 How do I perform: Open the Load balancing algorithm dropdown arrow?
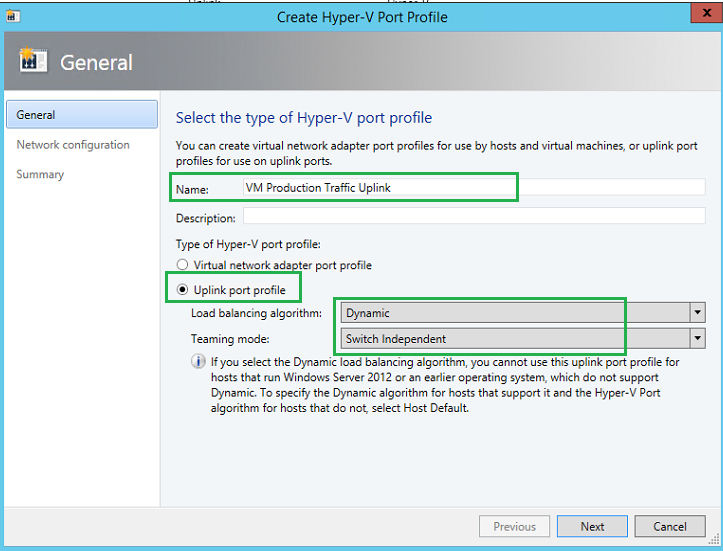pyautogui.click(x=698, y=313)
